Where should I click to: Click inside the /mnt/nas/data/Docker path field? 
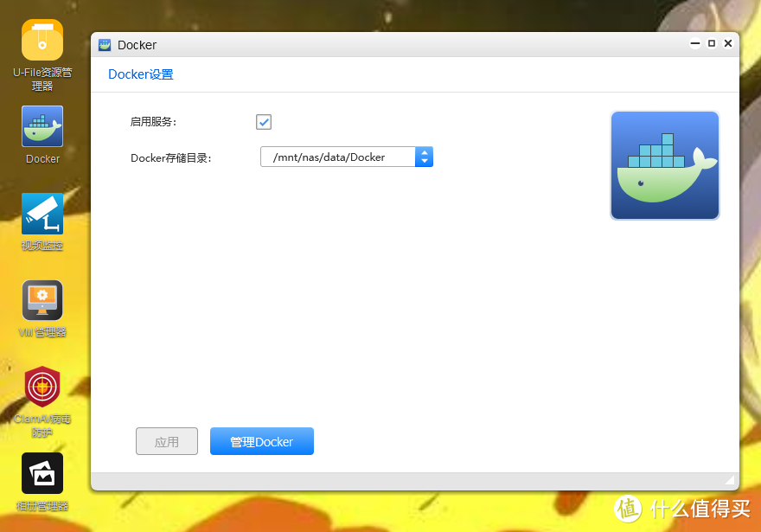click(337, 157)
